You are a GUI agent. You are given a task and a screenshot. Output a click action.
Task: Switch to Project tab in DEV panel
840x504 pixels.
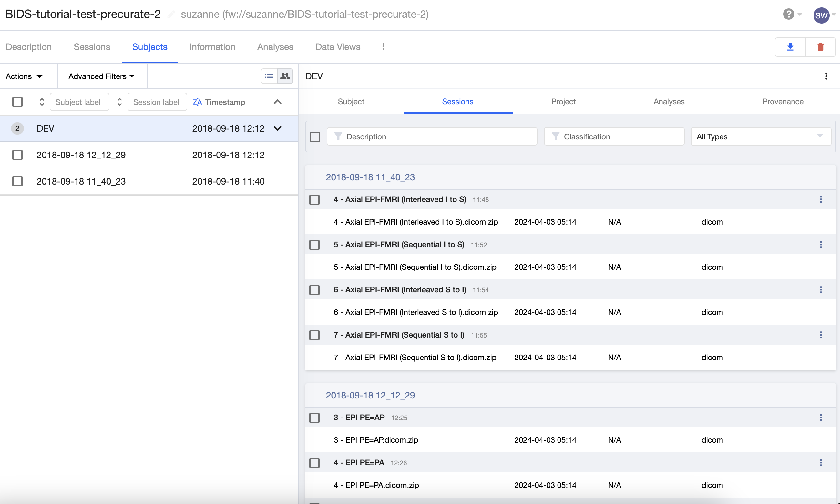[563, 102]
